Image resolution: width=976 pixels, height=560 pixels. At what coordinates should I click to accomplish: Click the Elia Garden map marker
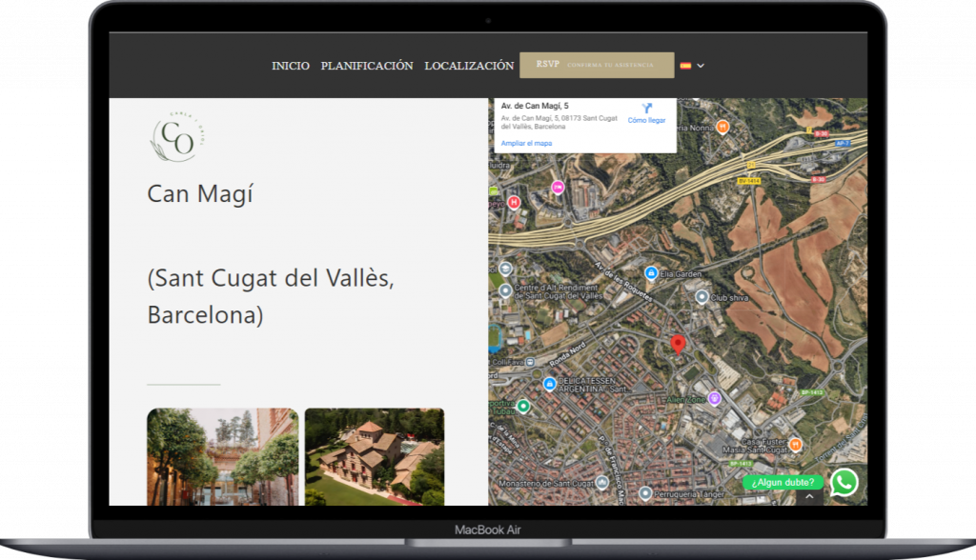pos(651,273)
